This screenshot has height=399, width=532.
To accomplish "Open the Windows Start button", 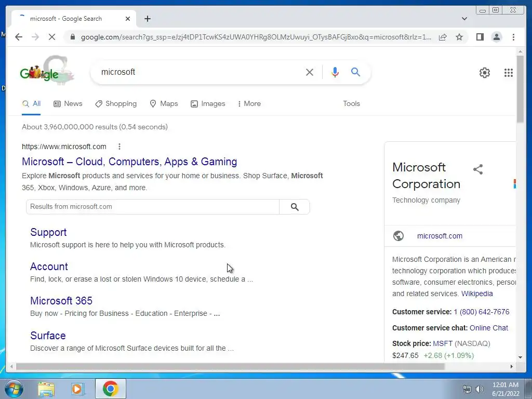I will 14,389.
